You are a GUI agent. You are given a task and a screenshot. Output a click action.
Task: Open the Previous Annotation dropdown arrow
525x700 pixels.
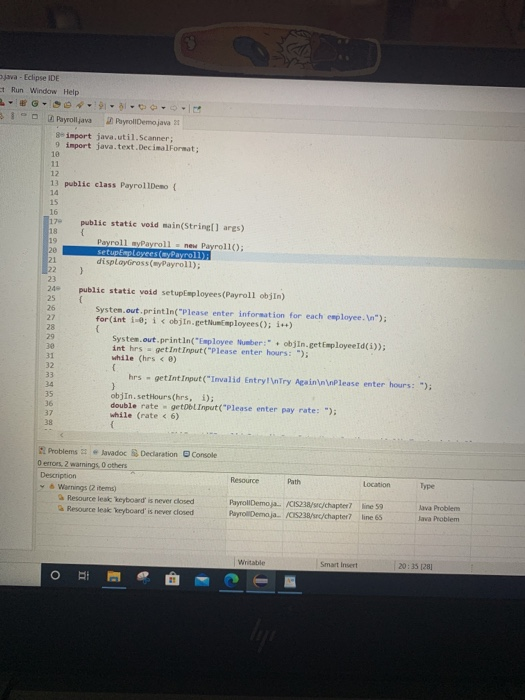point(132,107)
